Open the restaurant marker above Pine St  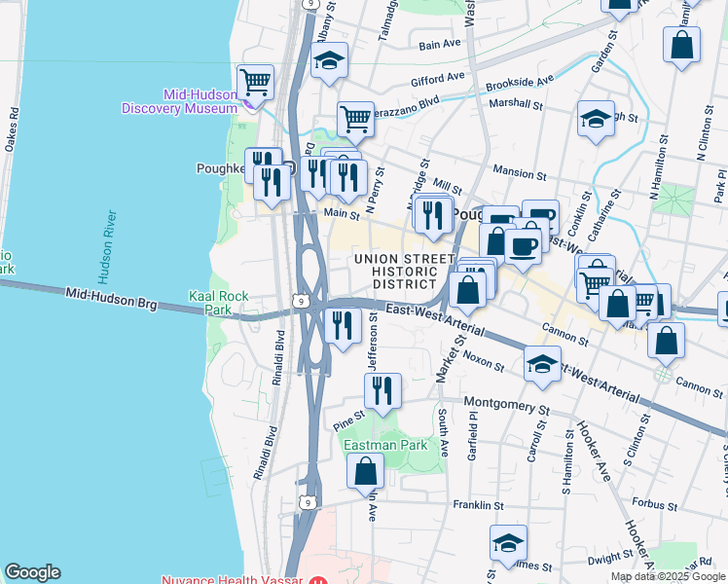(382, 394)
